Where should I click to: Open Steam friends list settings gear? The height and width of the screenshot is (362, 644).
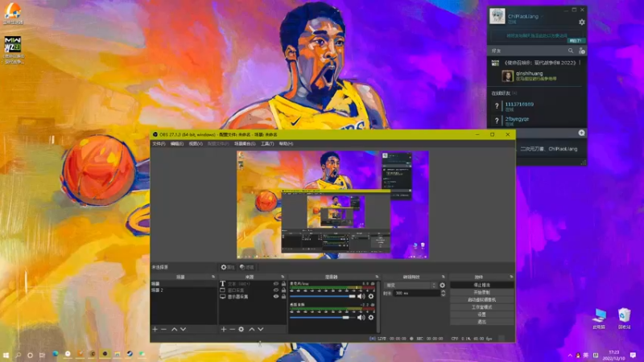581,23
